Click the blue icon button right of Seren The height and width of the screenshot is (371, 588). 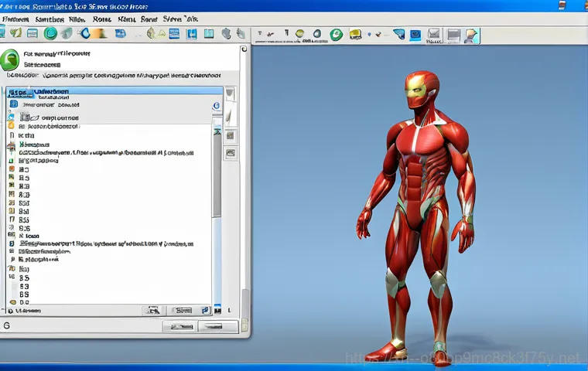point(205,310)
